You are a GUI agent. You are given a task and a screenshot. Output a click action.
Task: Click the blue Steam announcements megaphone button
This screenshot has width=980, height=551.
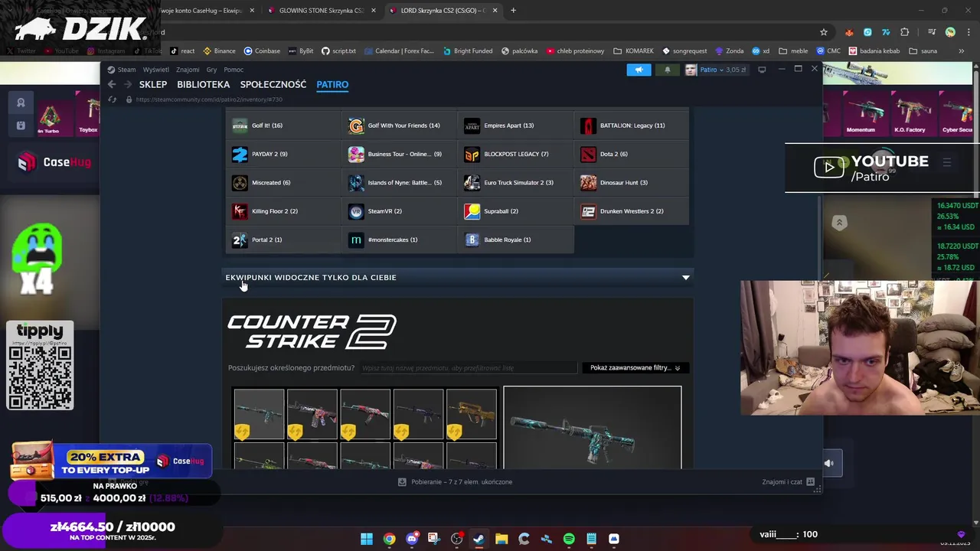[x=639, y=70]
